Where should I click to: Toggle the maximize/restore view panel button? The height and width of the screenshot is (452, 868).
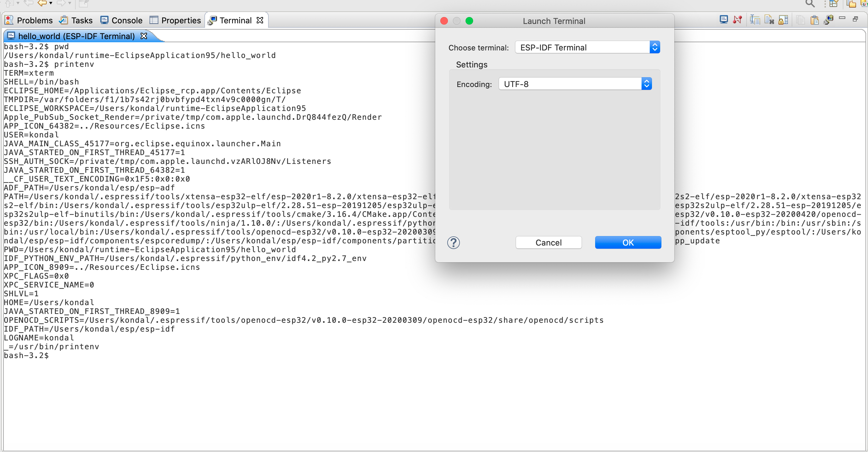(855, 19)
